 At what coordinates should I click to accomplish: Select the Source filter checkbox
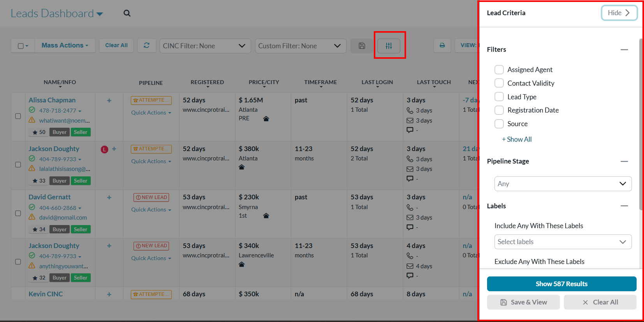499,124
